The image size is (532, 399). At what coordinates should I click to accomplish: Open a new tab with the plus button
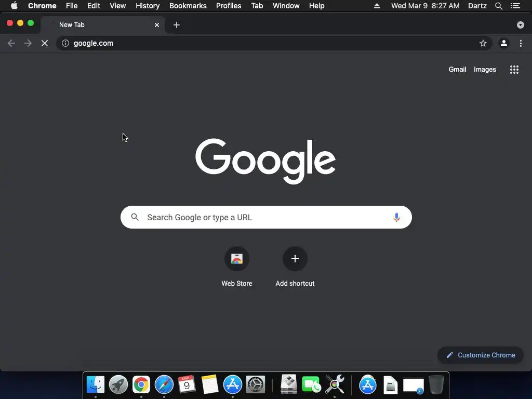[x=177, y=25]
